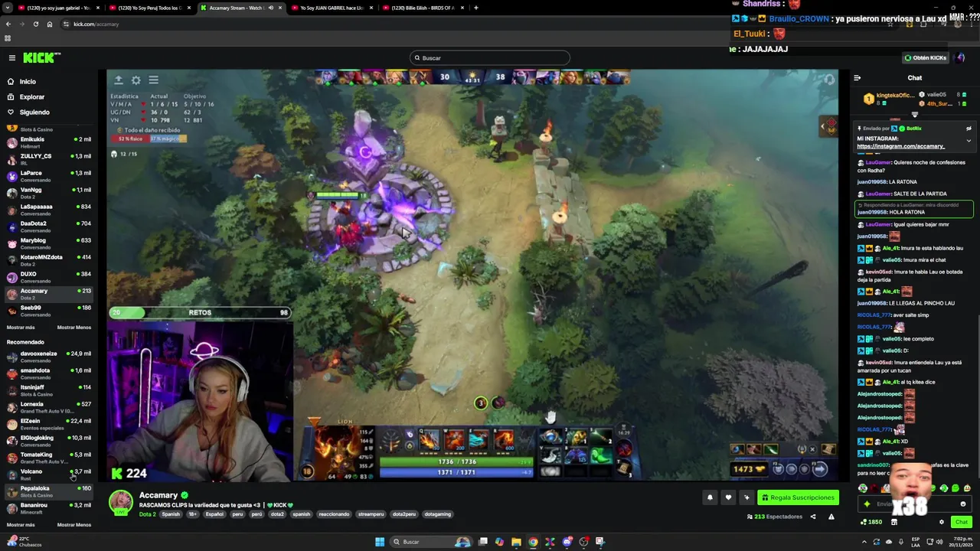Expand the pinned message chevron

click(969, 141)
